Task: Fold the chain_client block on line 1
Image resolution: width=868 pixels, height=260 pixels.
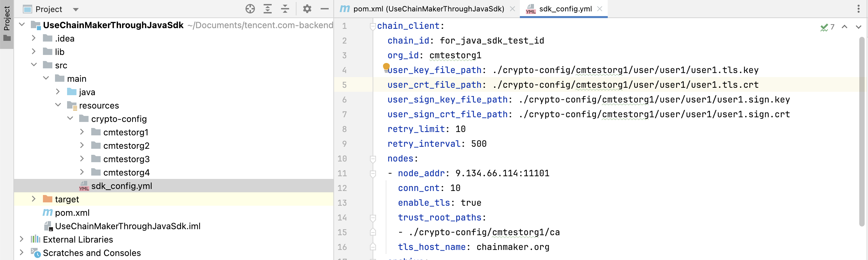Action: coord(373,26)
